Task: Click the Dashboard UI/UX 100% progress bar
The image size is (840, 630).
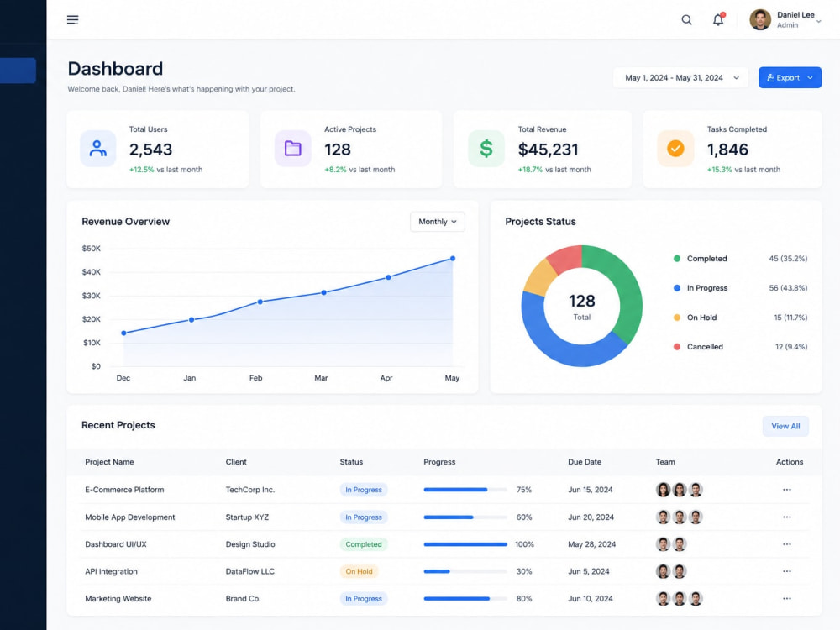Action: (x=465, y=544)
